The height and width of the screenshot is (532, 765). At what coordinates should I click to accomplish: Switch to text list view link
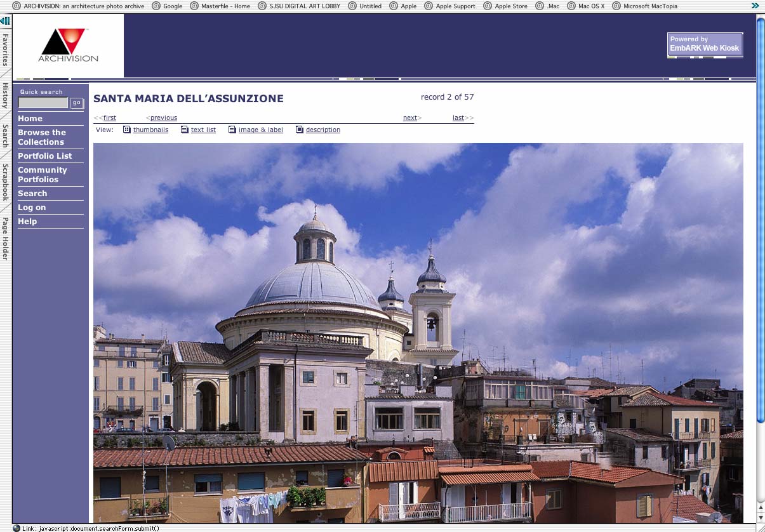coord(203,130)
